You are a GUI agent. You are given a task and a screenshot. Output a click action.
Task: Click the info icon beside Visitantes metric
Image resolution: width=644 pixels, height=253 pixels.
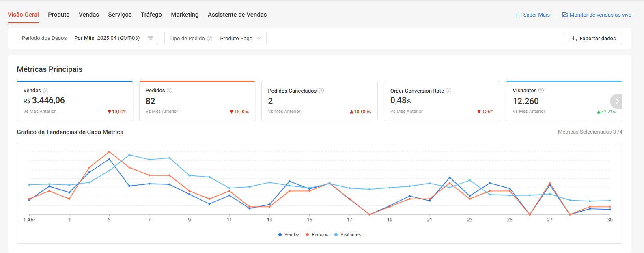point(541,91)
